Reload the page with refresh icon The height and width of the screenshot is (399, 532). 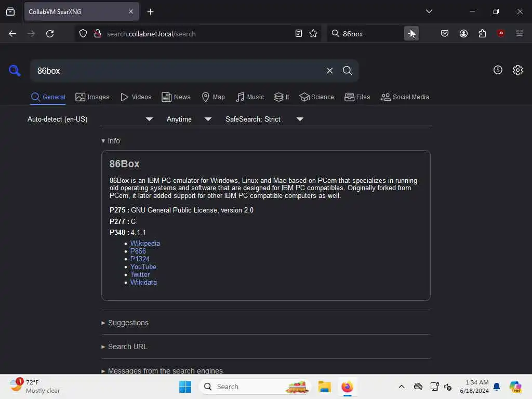50,34
